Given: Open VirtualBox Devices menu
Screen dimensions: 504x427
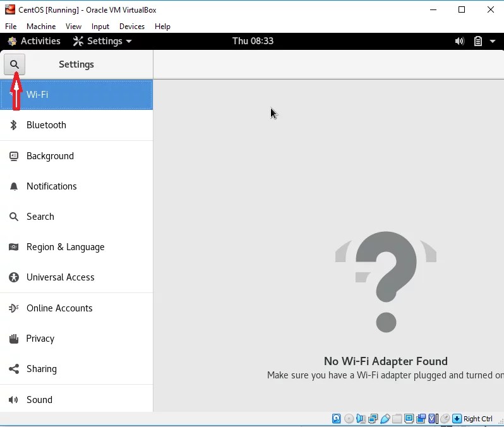Looking at the screenshot, I should (132, 27).
